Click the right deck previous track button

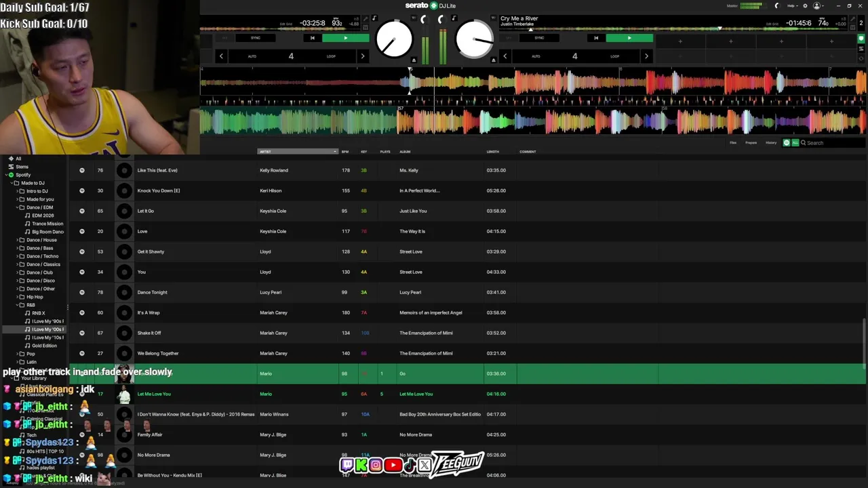pyautogui.click(x=596, y=38)
